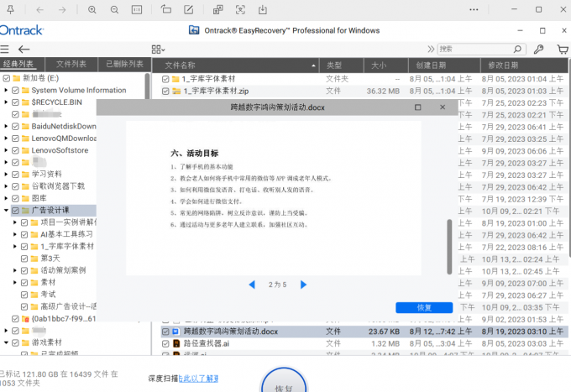This screenshot has width=571, height=392.
Task: Expand the 图库 tree node
Action: (6, 198)
